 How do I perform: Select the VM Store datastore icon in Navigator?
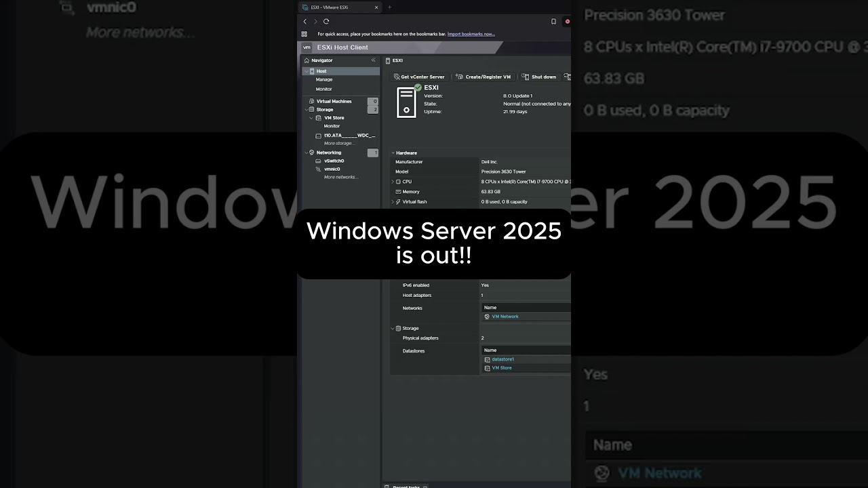point(319,118)
